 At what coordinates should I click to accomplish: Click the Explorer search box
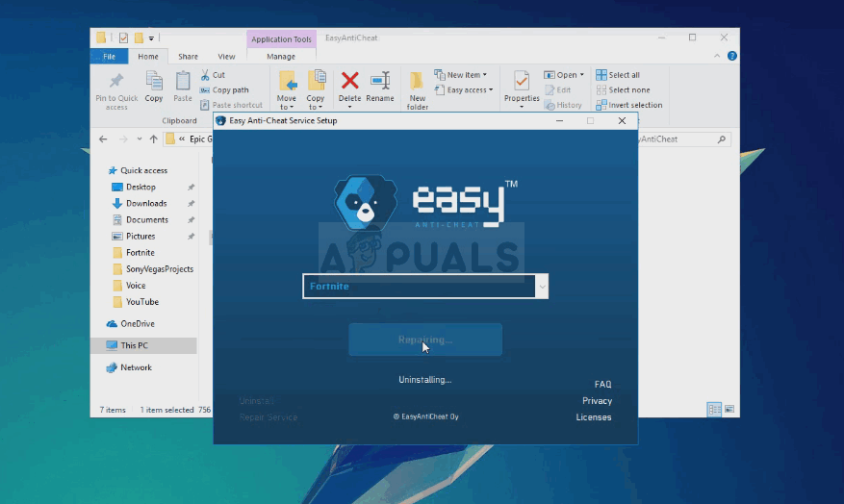(x=684, y=139)
